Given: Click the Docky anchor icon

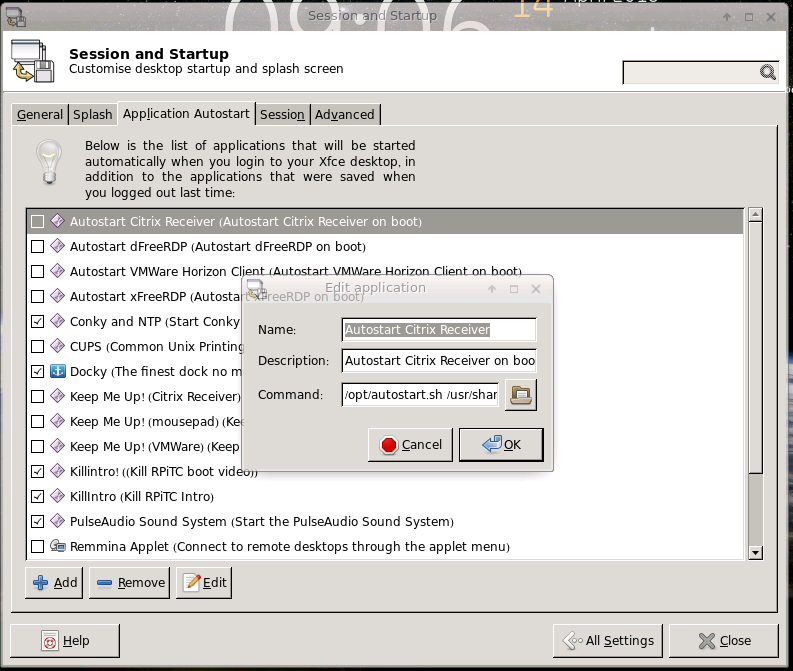Looking at the screenshot, I should [58, 371].
